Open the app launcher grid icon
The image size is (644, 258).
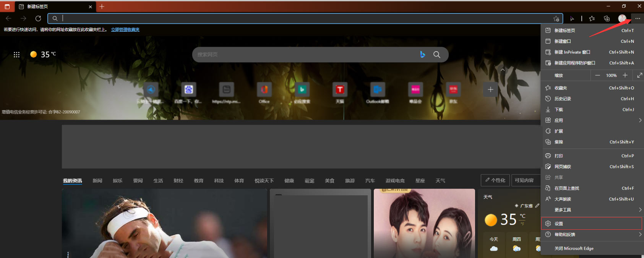(16, 55)
